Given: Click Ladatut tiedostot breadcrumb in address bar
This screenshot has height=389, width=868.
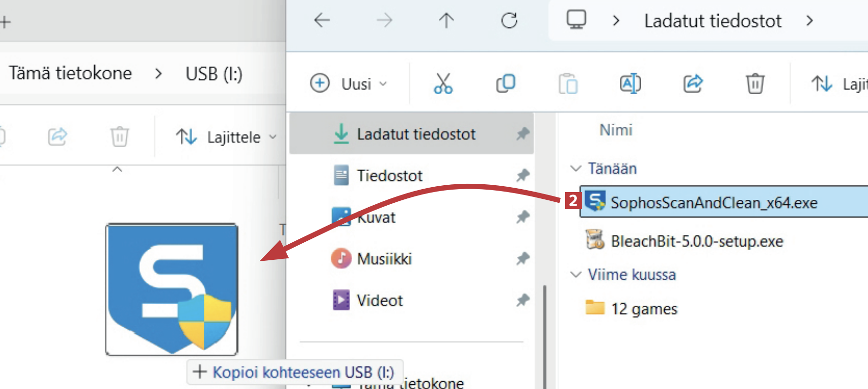Looking at the screenshot, I should point(712,21).
